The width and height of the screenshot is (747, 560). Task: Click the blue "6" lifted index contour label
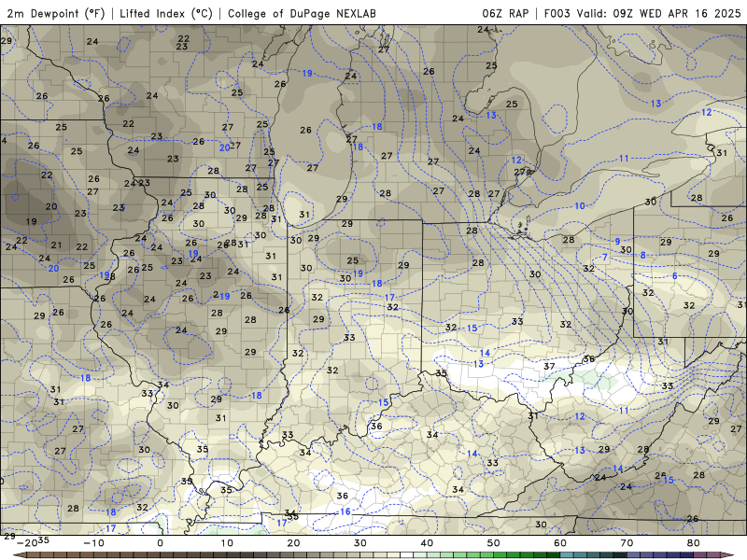tap(674, 276)
